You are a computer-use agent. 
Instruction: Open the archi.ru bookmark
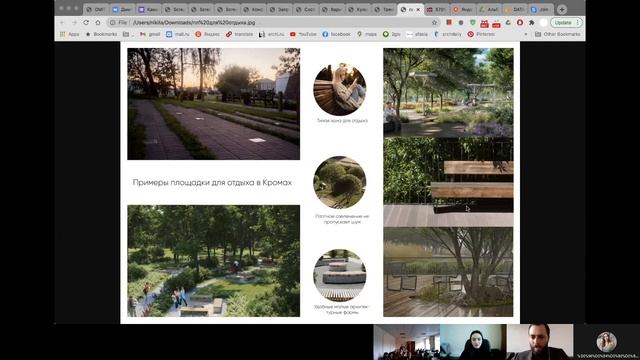click(271, 34)
